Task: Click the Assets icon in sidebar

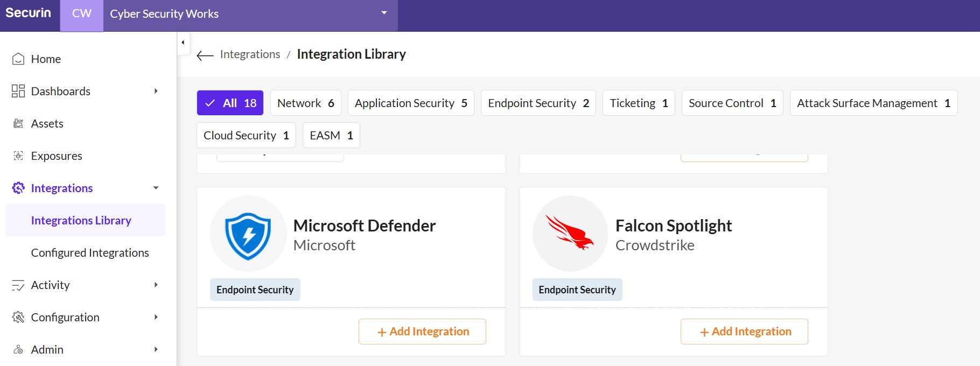Action: pyautogui.click(x=18, y=123)
